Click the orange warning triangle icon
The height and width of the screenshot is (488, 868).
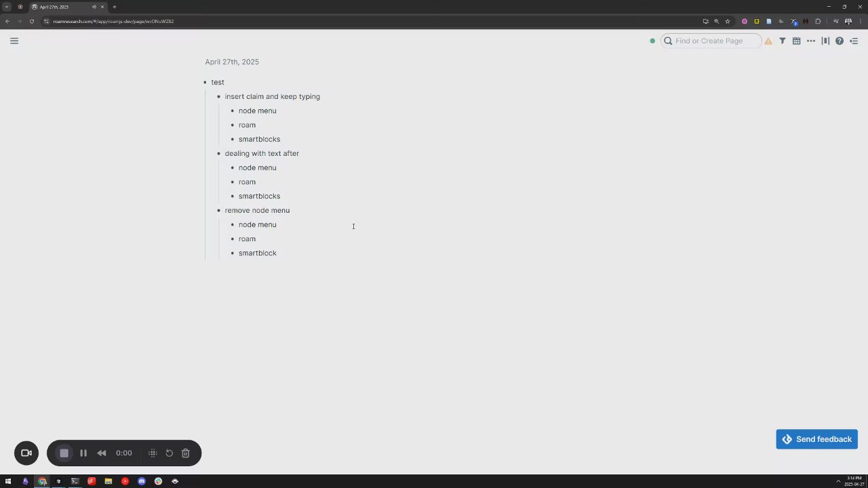pyautogui.click(x=768, y=41)
